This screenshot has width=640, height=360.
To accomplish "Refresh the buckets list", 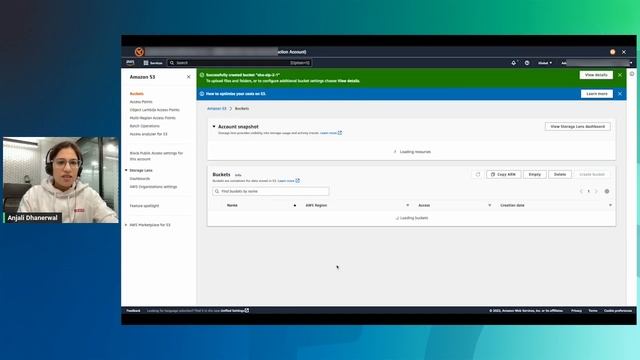I will 478,175.
